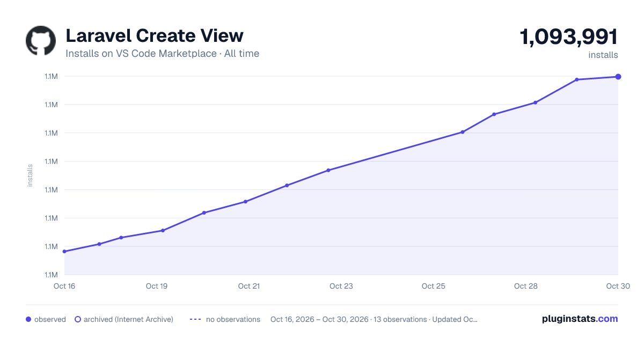Click the Oct 23 axis label
The height and width of the screenshot is (338, 644).
(x=341, y=286)
